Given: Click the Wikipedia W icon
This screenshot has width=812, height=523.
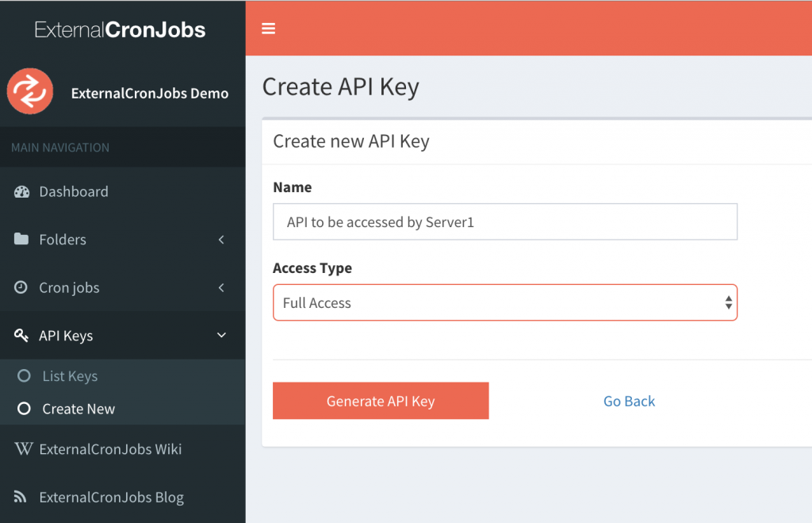Looking at the screenshot, I should click(23, 448).
